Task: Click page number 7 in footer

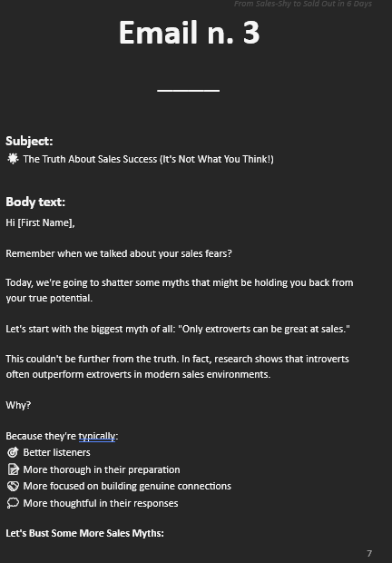Action: tap(369, 553)
